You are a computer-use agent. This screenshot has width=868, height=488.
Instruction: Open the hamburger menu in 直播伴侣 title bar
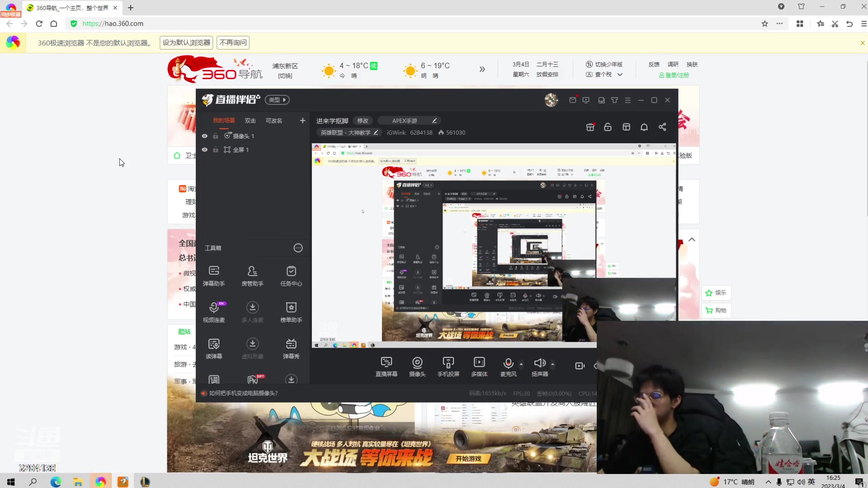(x=627, y=100)
